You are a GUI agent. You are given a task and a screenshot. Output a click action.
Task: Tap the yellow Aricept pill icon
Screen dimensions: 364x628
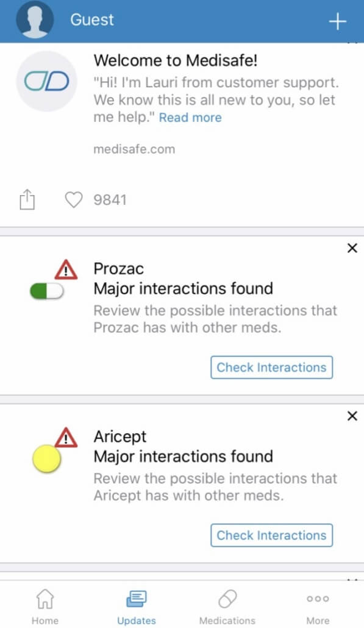pyautogui.click(x=46, y=459)
